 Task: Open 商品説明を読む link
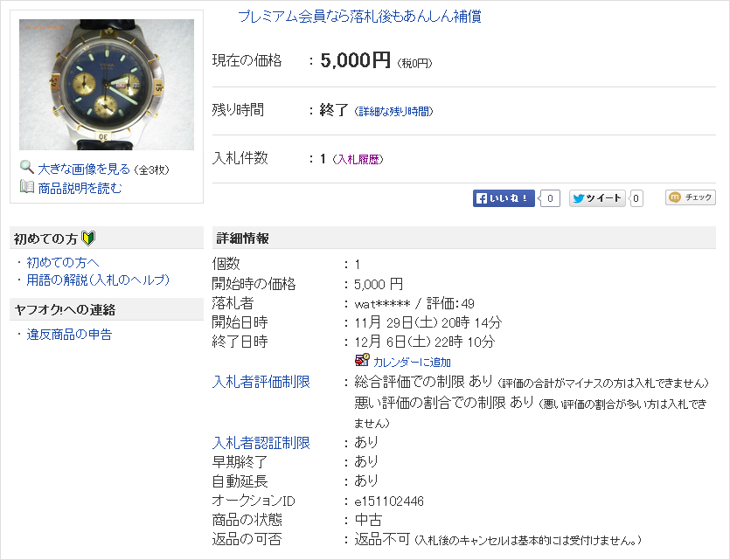click(80, 188)
